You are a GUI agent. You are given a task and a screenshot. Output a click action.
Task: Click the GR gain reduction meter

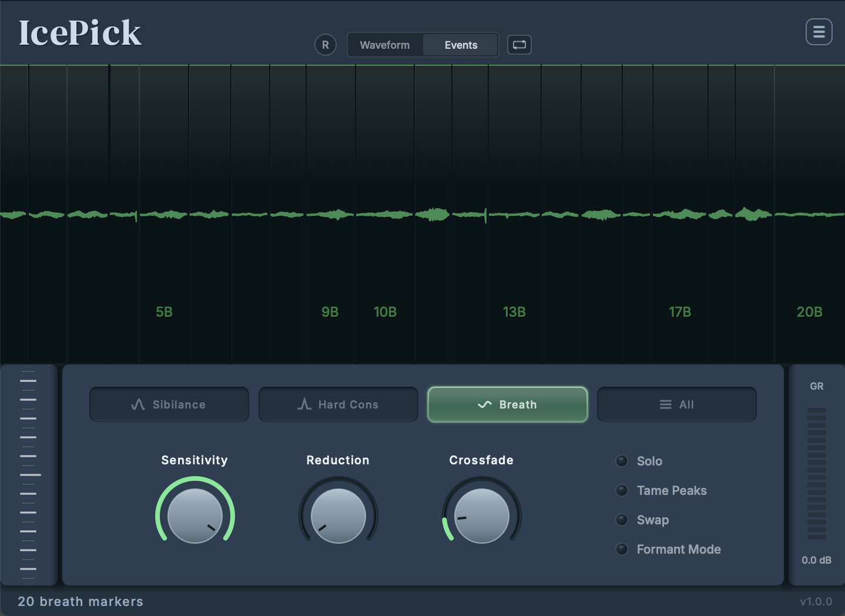click(817, 473)
